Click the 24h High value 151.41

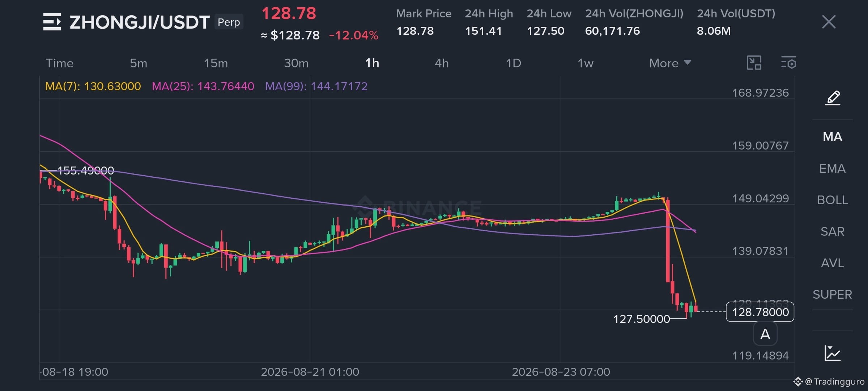pos(484,31)
